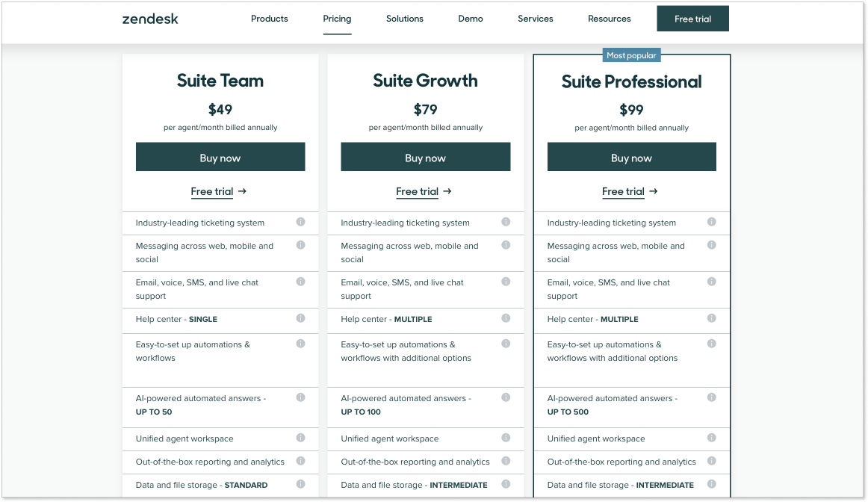868x502 pixels.
Task: Click the Suite Team heading
Action: 220,81
